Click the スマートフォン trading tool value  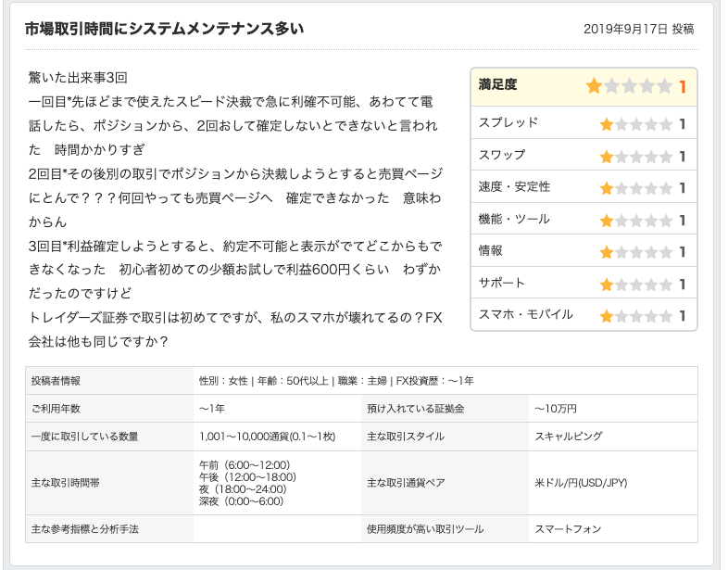(x=568, y=529)
